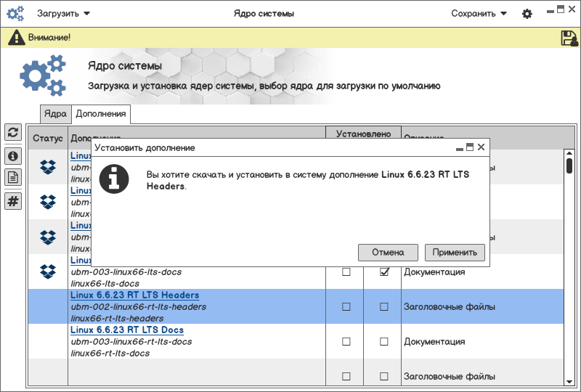Minimize the Ядро системы main window
Viewport: 581px width, 392px height.
pyautogui.click(x=550, y=11)
